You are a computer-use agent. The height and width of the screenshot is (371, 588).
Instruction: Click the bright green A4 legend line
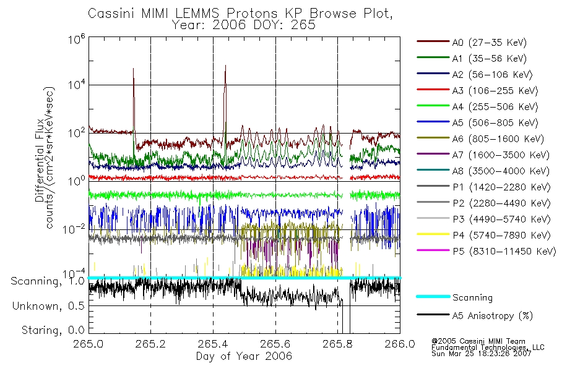(x=433, y=106)
